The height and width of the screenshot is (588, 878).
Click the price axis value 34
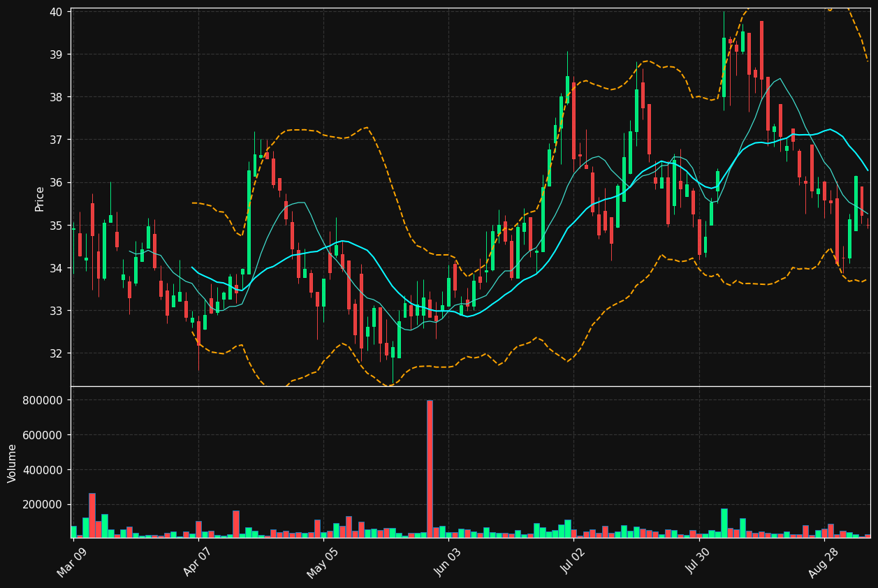tap(56, 268)
